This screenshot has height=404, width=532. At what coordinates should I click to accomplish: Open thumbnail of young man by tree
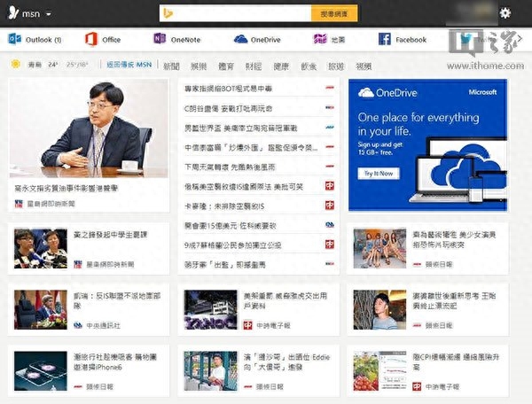pyautogui.click(x=379, y=310)
